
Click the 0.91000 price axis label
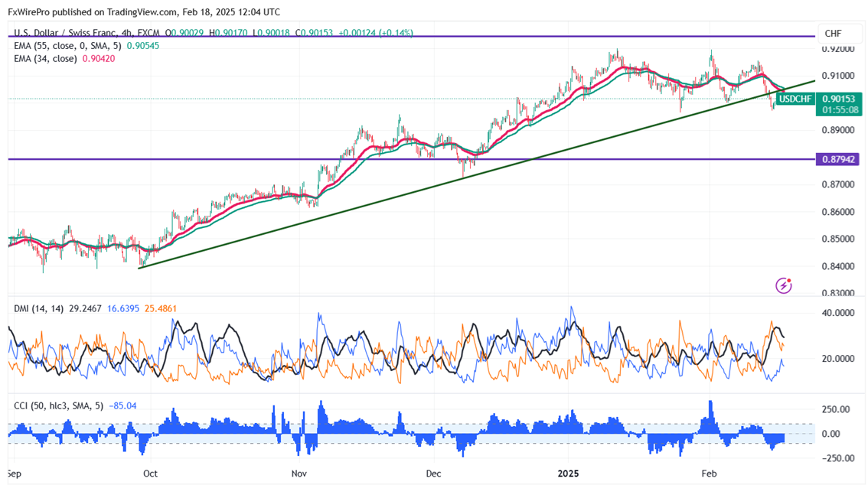click(838, 76)
